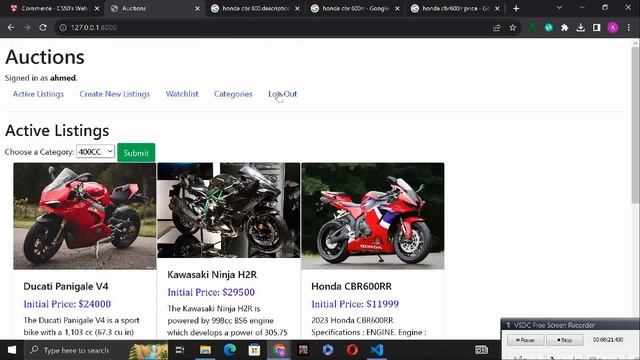The image size is (640, 360).
Task: Click Pause in VSDC Free Screen Recorder
Action: [x=525, y=340]
